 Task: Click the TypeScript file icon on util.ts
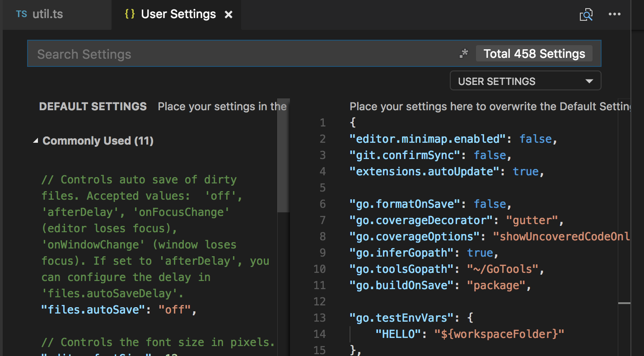21,14
